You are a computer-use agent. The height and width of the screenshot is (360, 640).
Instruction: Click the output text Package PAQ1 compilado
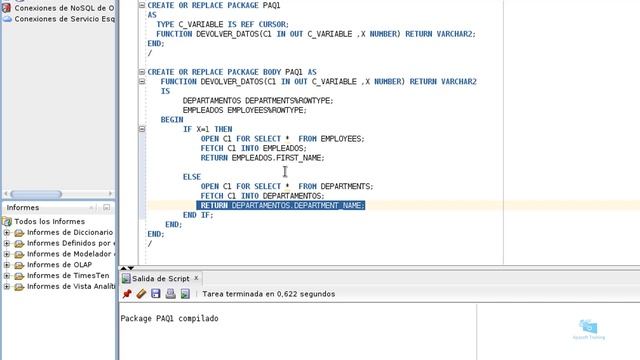(x=169, y=318)
